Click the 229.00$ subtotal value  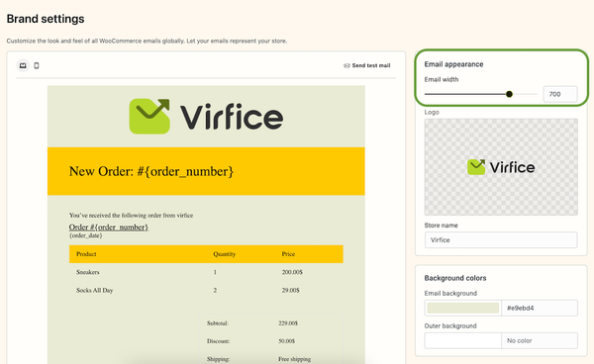288,323
